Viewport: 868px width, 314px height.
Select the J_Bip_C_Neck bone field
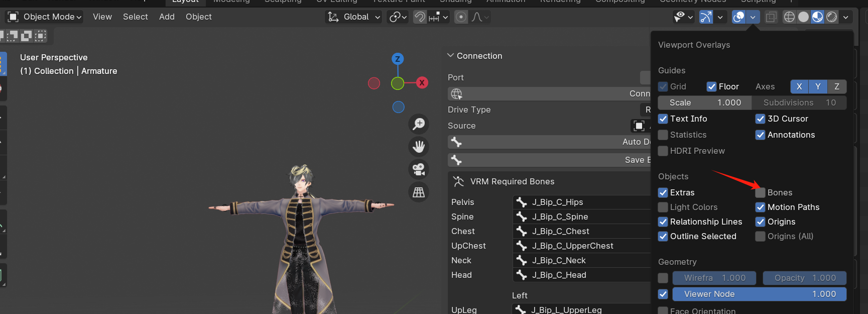coord(582,260)
